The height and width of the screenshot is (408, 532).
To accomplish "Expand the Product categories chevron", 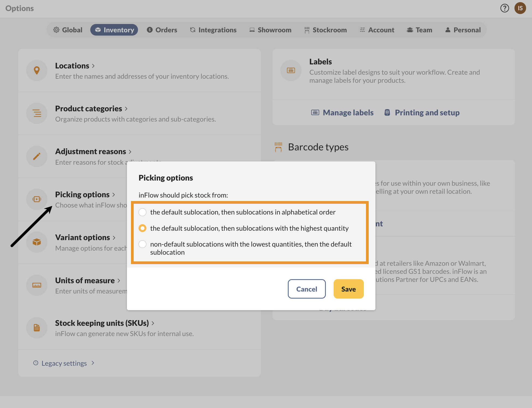I will 126,109.
